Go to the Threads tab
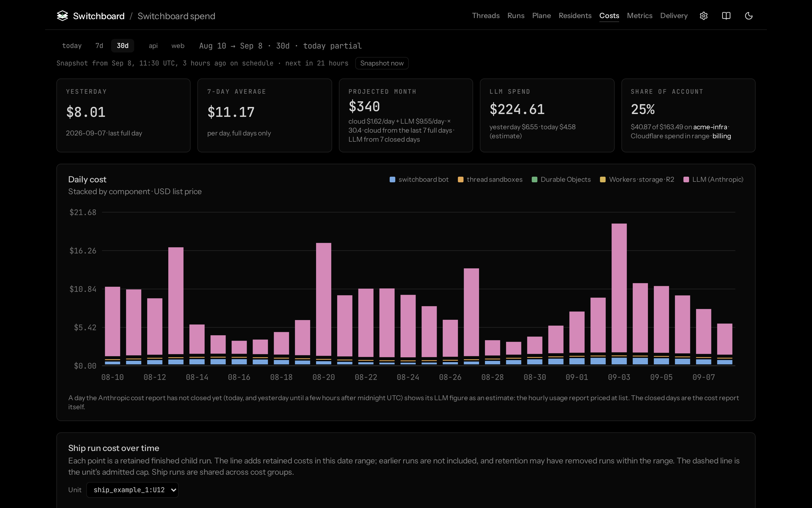 [x=486, y=16]
